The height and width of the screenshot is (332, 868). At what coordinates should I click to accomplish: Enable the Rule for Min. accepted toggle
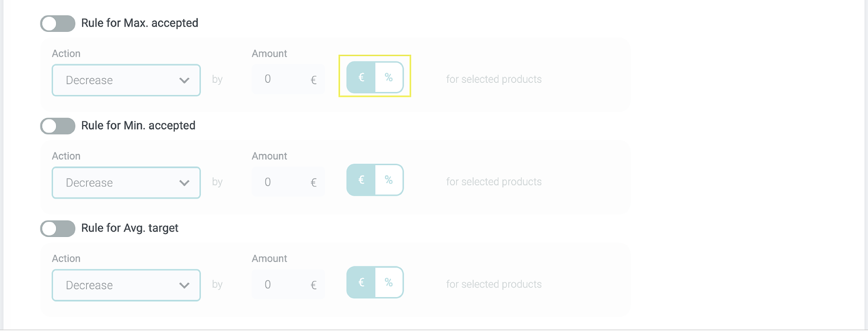coord(58,126)
